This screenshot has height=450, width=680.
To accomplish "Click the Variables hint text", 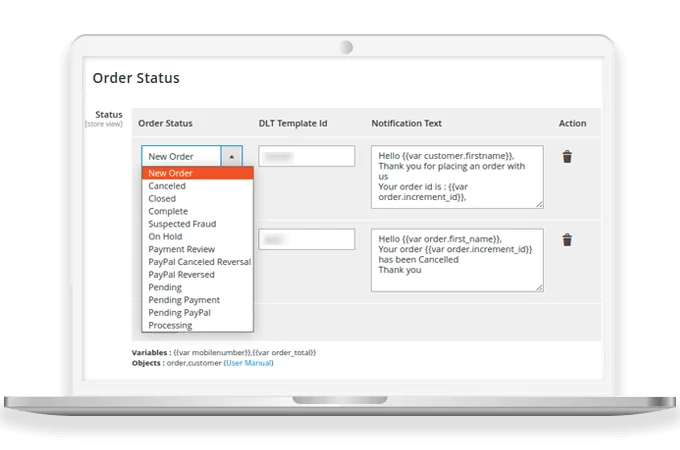I will 224,352.
